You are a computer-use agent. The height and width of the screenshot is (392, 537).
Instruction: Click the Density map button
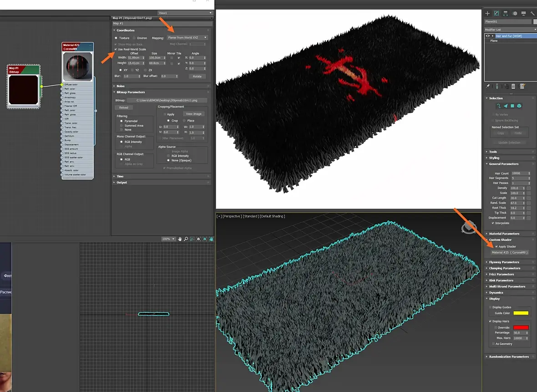point(528,188)
